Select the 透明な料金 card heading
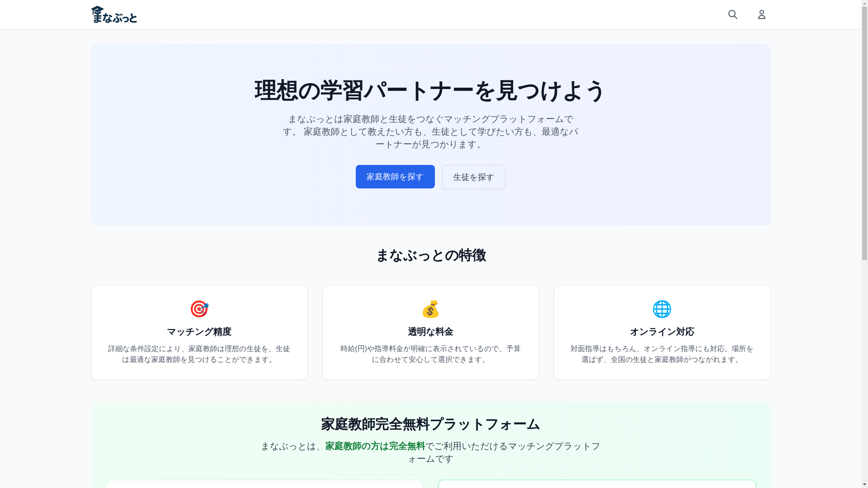868x488 pixels. (431, 332)
